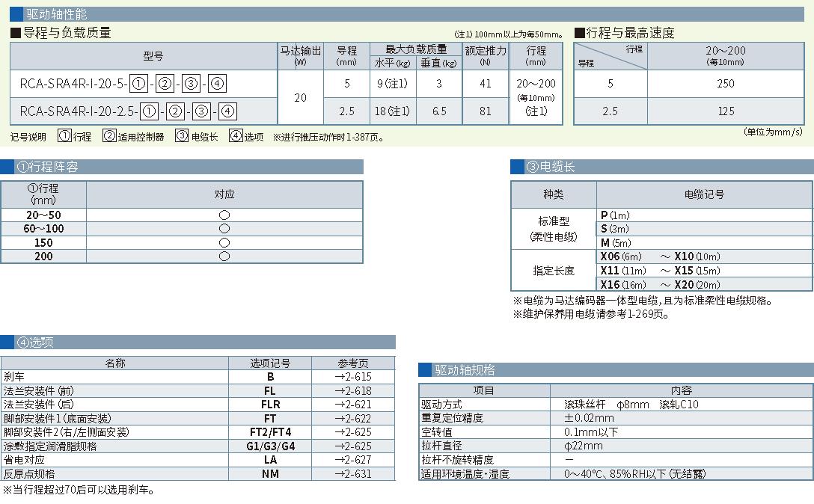The height and width of the screenshot is (504, 814).
Task: Click option code B for 刹车
Action: click(x=271, y=377)
